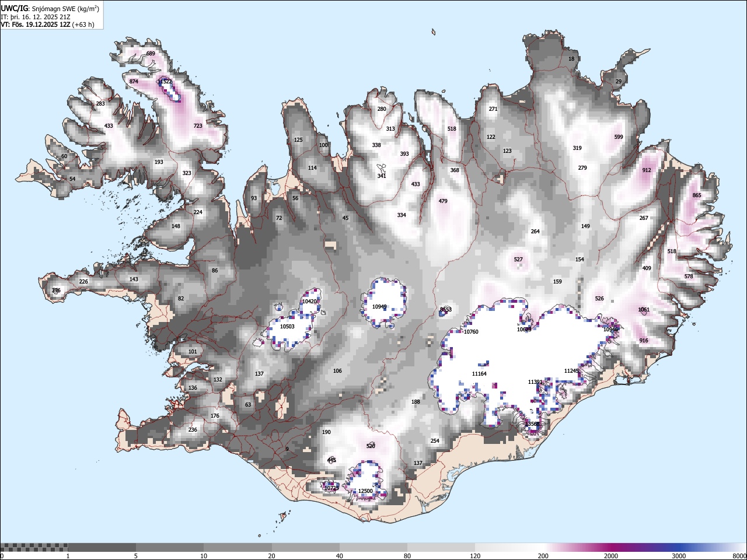Select the valid time 'VT: Fös. 19.12.2025 12Z'
This screenshot has height=560, width=747.
point(36,24)
